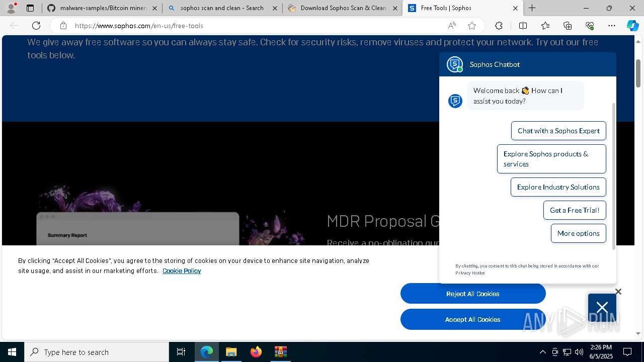The image size is (644, 362).
Task: Open the Extensions puzzle icon
Action: pos(499,26)
